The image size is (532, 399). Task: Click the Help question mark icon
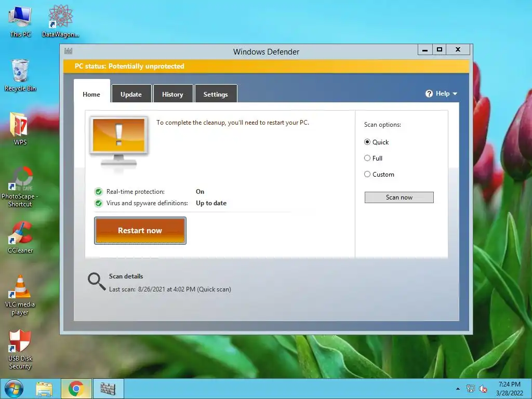(429, 94)
